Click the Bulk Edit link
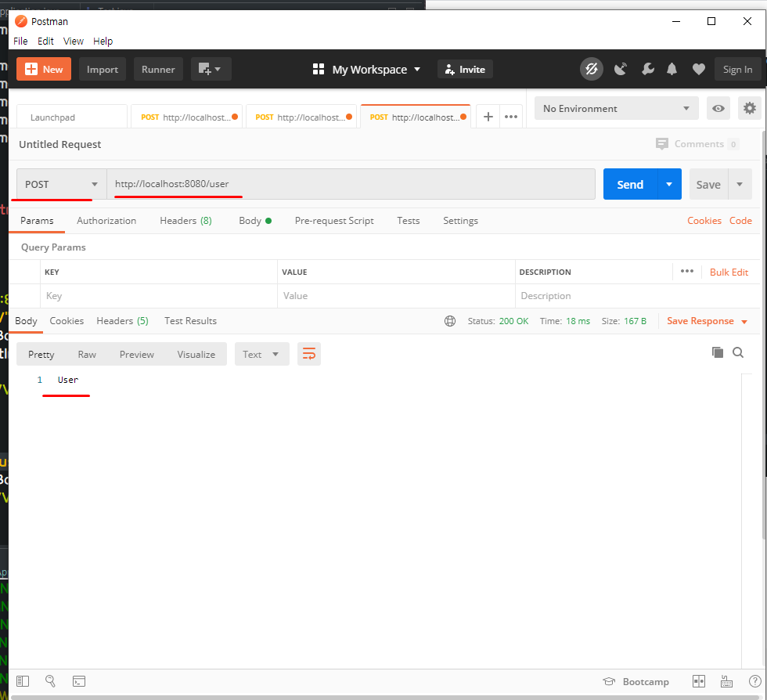767x700 pixels. pos(729,272)
